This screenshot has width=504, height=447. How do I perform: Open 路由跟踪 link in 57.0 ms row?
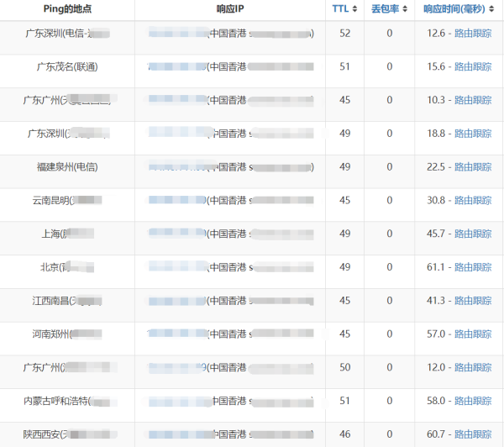473,334
